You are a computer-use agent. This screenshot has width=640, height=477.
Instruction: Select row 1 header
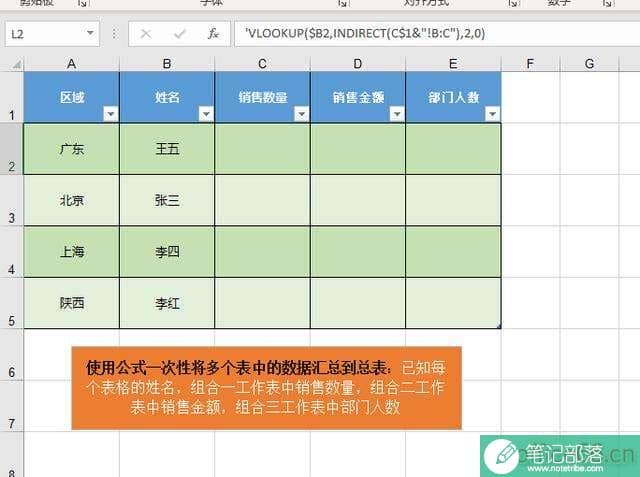coord(12,97)
